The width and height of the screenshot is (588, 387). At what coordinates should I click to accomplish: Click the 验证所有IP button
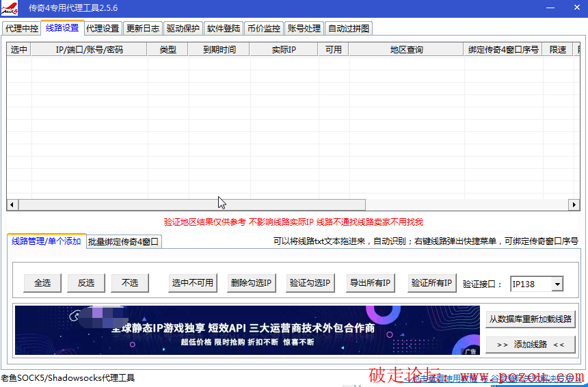(431, 283)
